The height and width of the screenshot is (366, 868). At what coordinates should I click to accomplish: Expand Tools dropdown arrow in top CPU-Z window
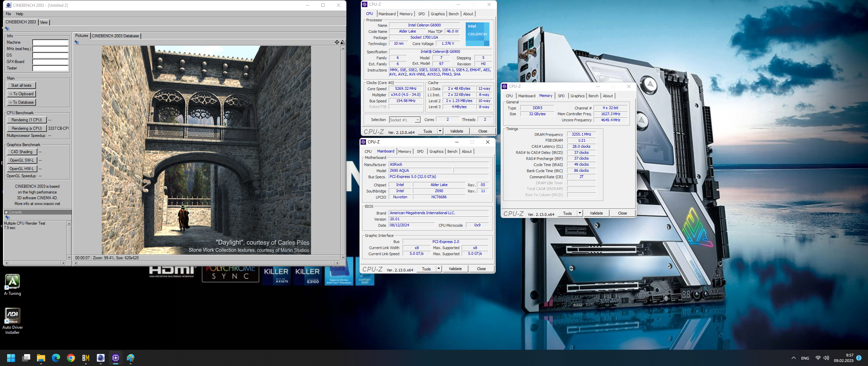click(x=440, y=131)
